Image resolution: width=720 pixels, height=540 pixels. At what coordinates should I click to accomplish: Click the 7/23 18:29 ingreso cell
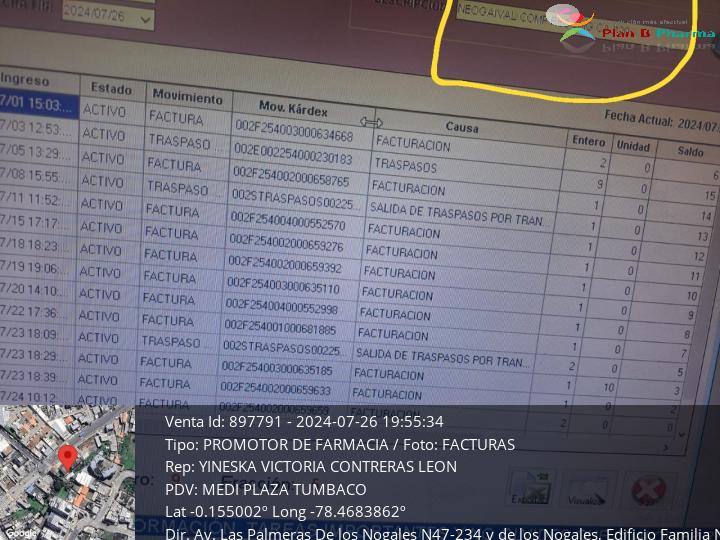click(34, 354)
